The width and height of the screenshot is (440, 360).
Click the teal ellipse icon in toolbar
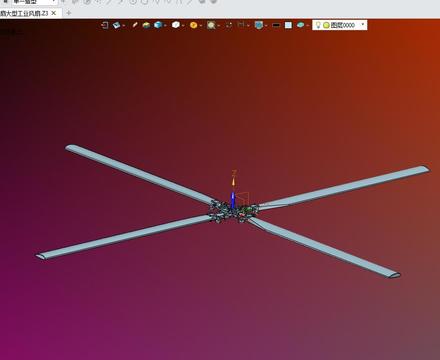pyautogui.click(x=300, y=25)
